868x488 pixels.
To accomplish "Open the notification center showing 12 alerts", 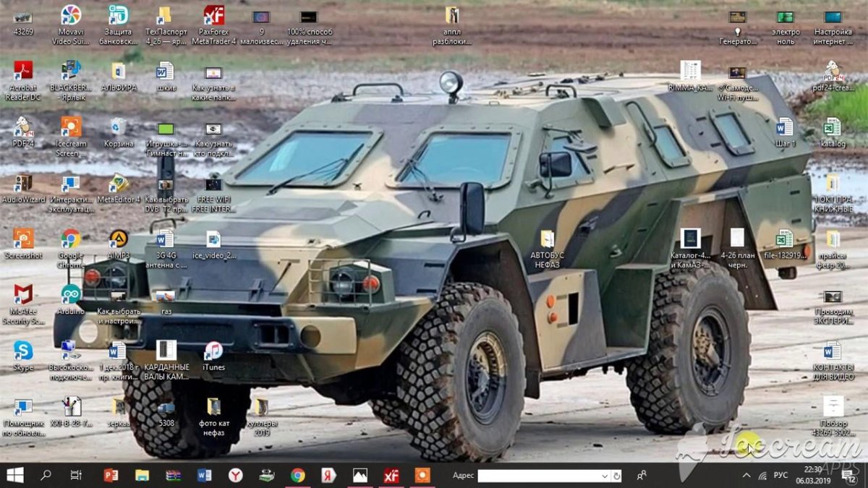I will pos(848,476).
